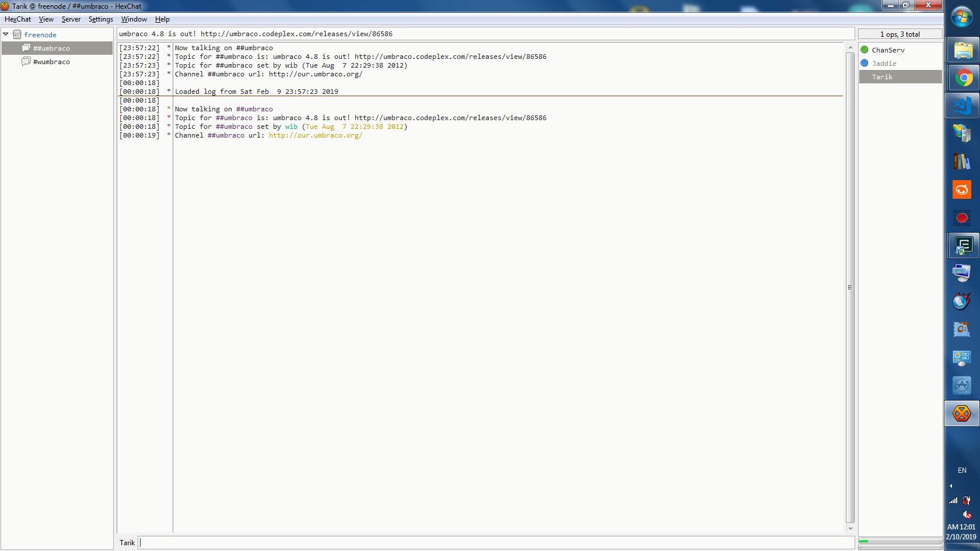Select the freenode network entry

[40, 35]
